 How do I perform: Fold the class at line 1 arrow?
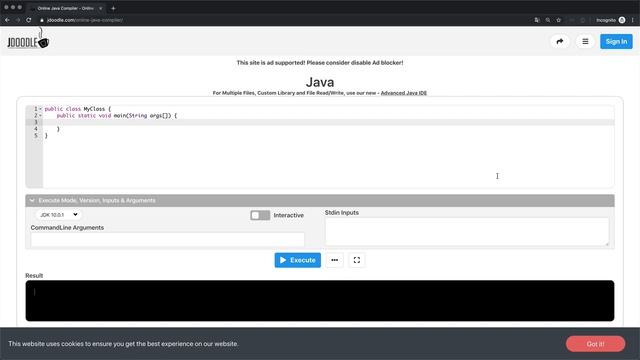tap(40, 109)
